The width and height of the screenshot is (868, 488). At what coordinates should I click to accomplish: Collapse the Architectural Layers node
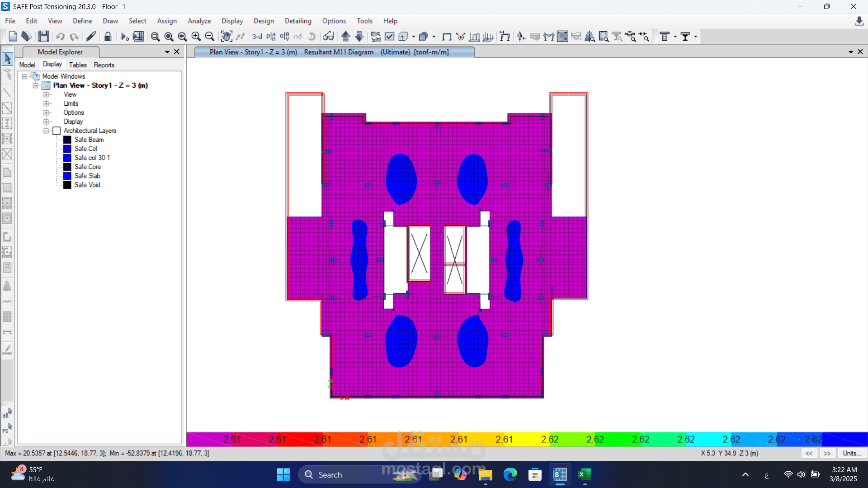coord(46,131)
